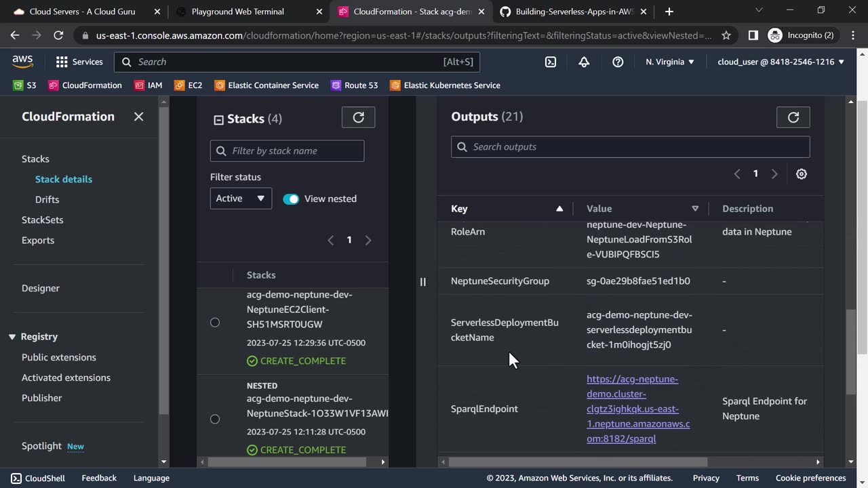Open AWS CloudShell icon in top bar

click(x=551, y=62)
